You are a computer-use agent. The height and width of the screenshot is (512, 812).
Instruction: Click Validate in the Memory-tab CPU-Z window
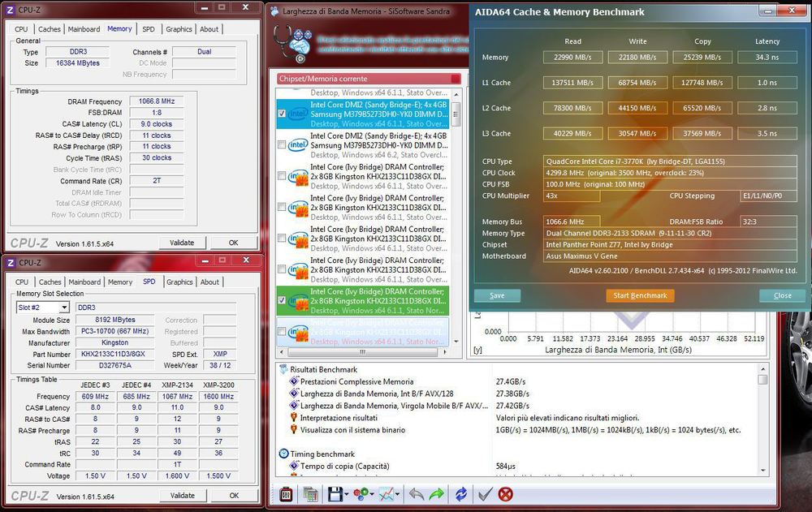182,243
